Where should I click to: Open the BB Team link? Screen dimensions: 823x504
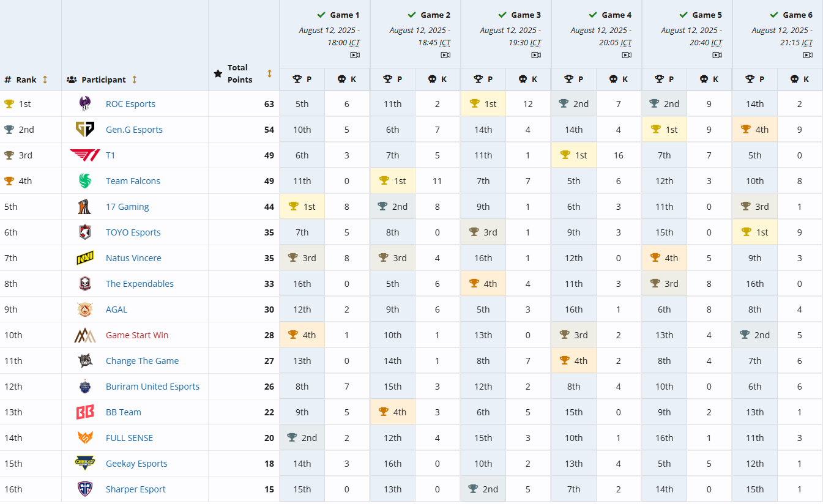(124, 412)
